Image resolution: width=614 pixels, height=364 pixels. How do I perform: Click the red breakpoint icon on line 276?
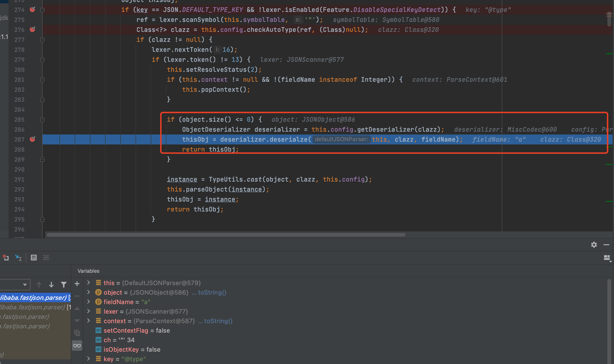click(x=33, y=29)
